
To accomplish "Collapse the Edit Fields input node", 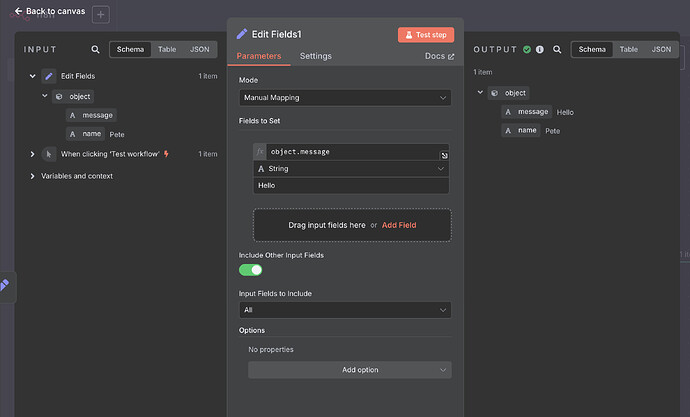I will (x=33, y=76).
